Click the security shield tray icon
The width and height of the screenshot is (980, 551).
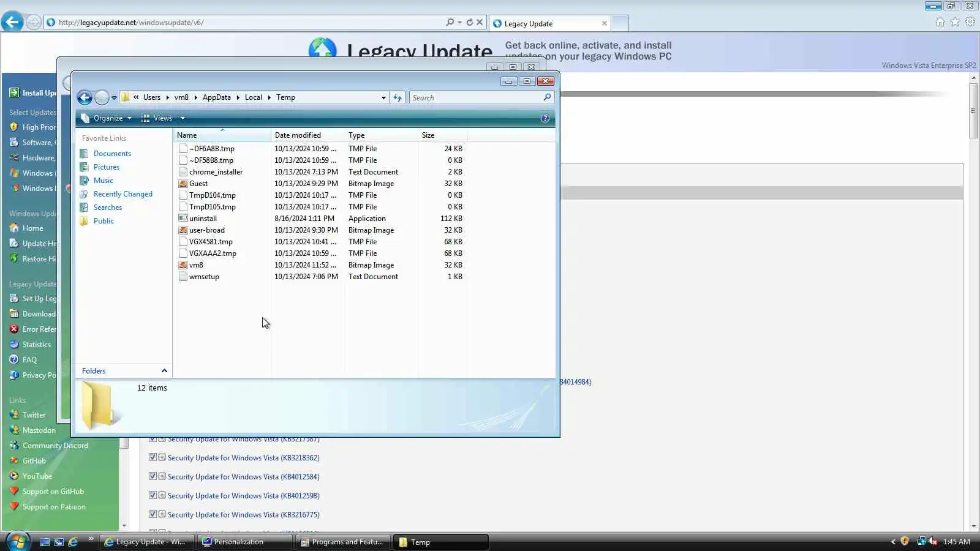click(x=905, y=541)
